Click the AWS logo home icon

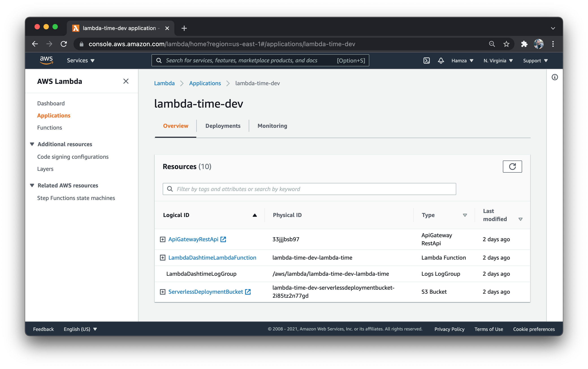pos(46,60)
